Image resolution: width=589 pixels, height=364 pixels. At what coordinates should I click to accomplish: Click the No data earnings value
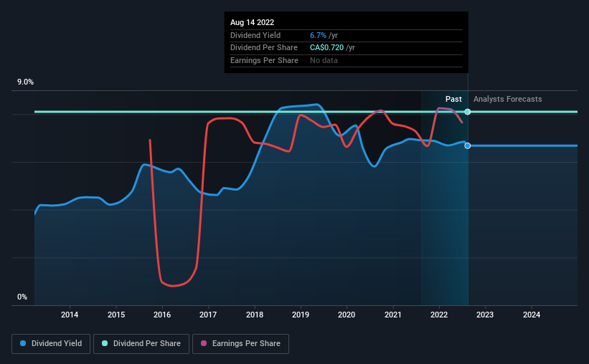[x=324, y=60]
